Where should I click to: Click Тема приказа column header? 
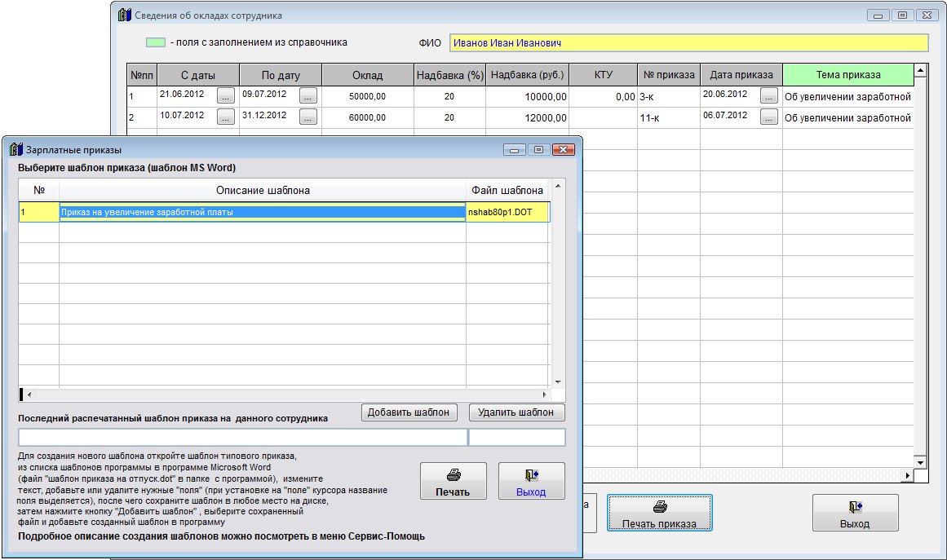pos(847,75)
